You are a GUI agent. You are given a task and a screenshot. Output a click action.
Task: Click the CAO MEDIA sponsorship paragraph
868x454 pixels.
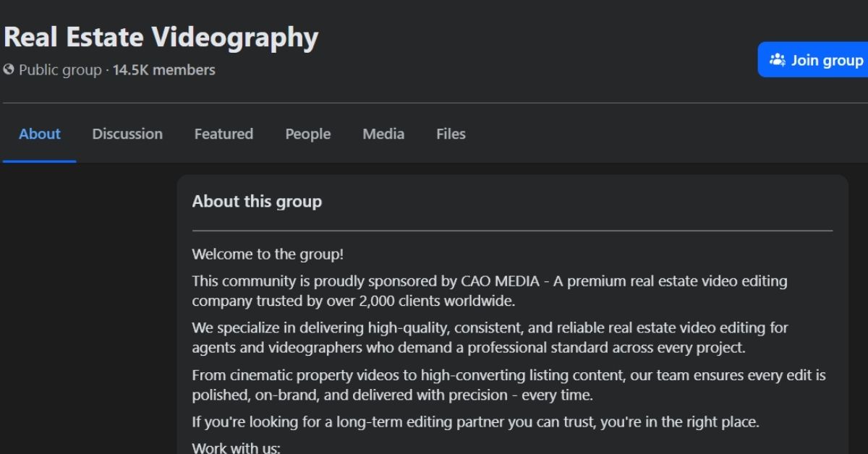click(x=489, y=290)
